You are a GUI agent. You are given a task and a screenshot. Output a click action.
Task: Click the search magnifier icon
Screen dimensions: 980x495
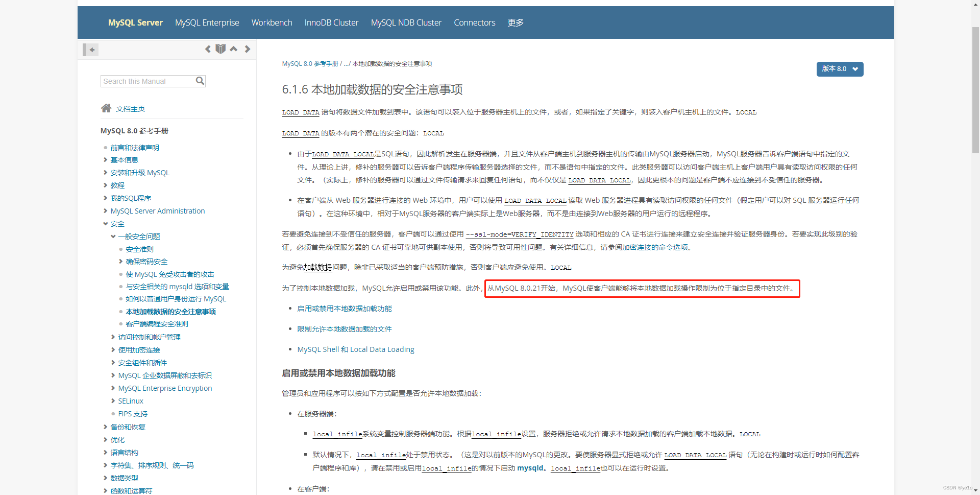click(200, 81)
